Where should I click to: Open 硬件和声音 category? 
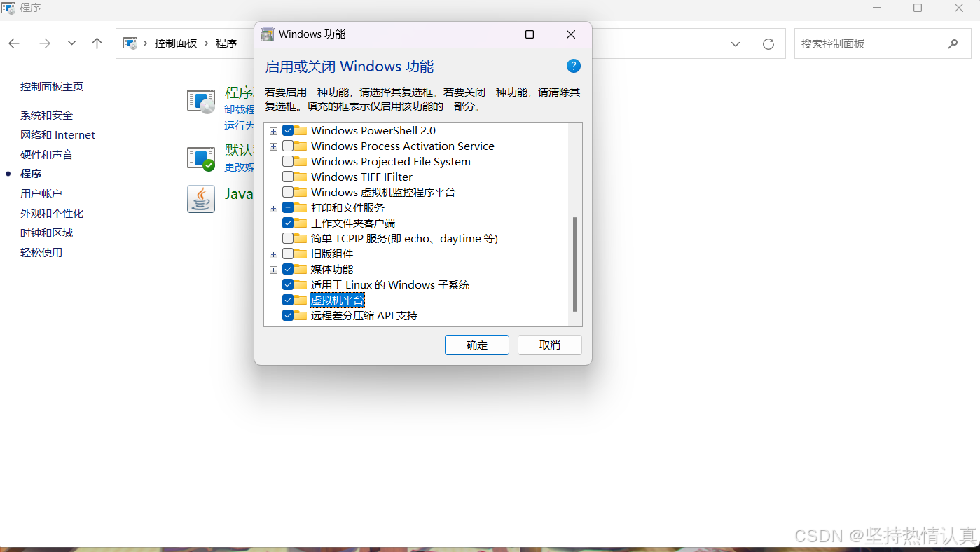(46, 154)
